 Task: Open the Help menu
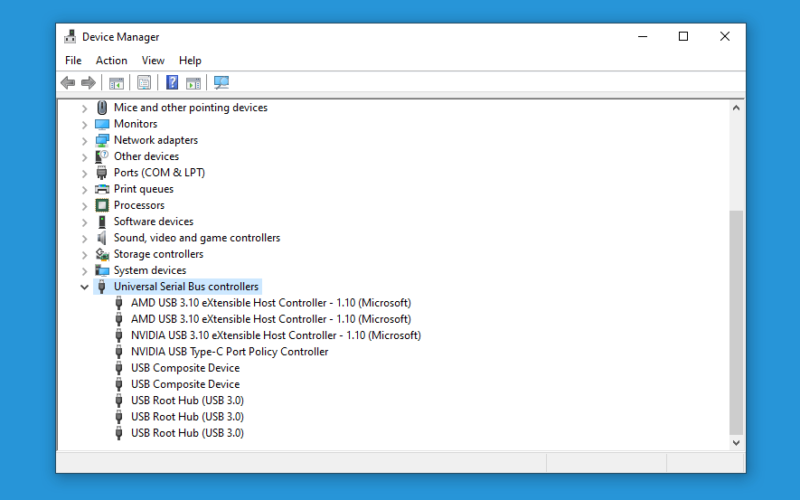pos(190,60)
